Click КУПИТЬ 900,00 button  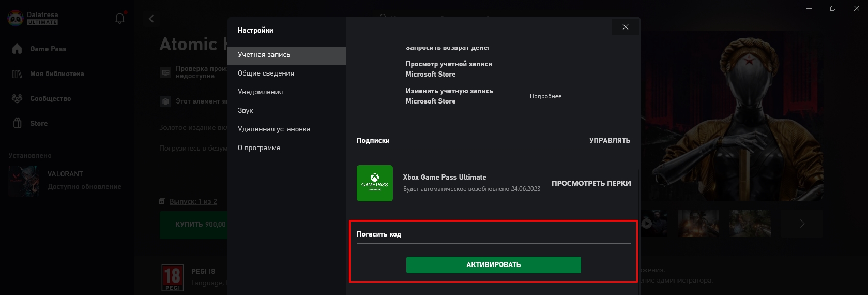pyautogui.click(x=194, y=225)
